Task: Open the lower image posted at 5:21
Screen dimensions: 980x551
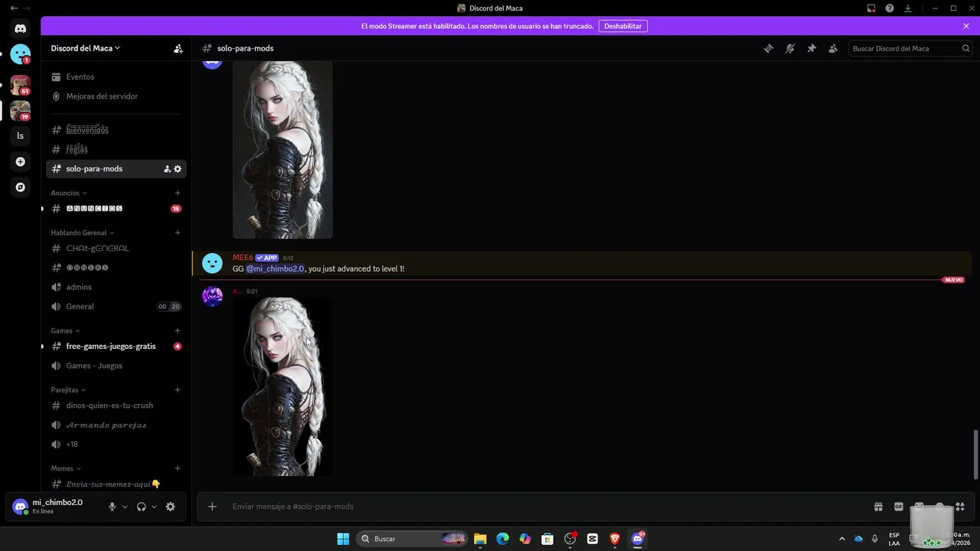Action: pyautogui.click(x=283, y=386)
